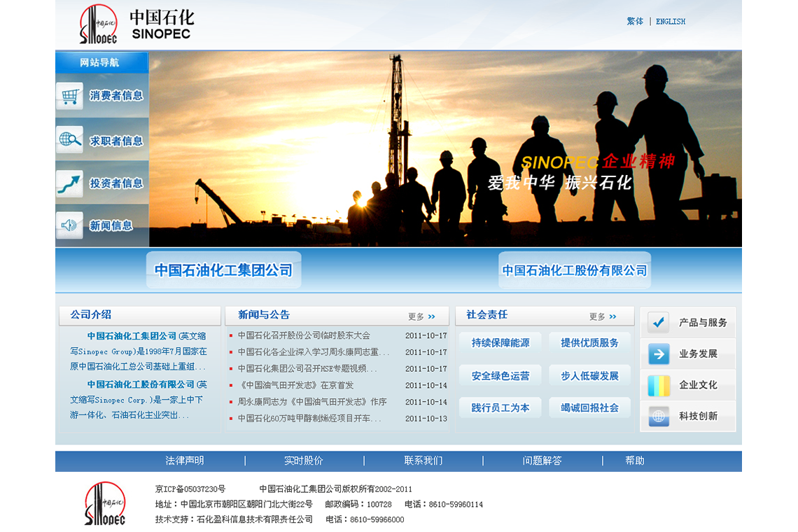Click the colorful stripes icon beside 企业文化
Viewport: 798px width, 532px height.
pyautogui.click(x=659, y=386)
